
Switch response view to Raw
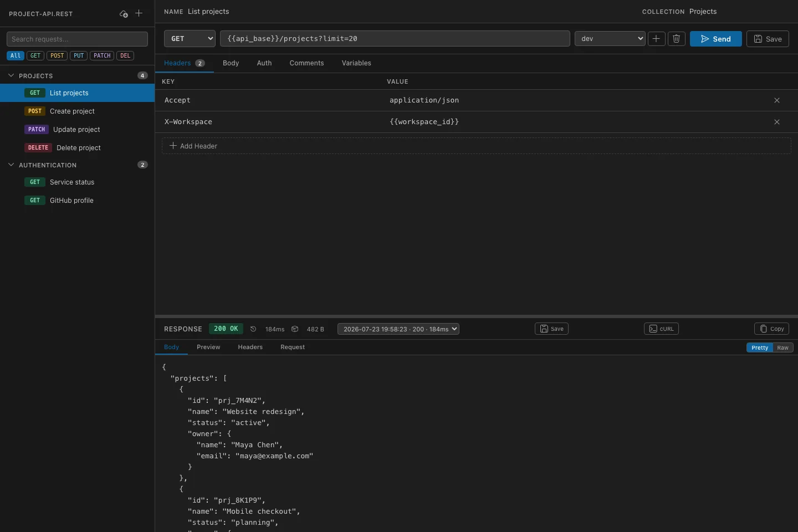point(782,347)
